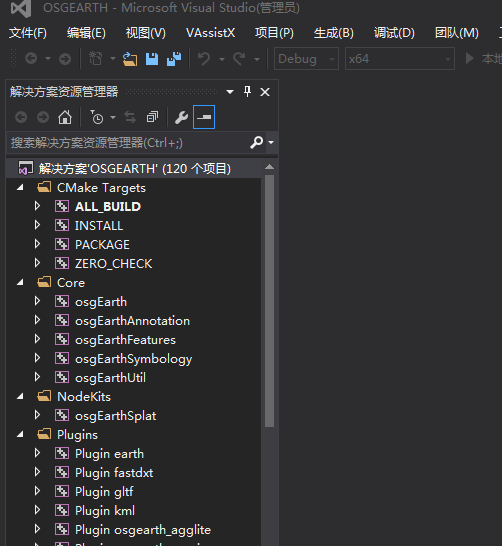Collapse the Plugins folder
Image resolution: width=502 pixels, height=546 pixels.
point(21,435)
